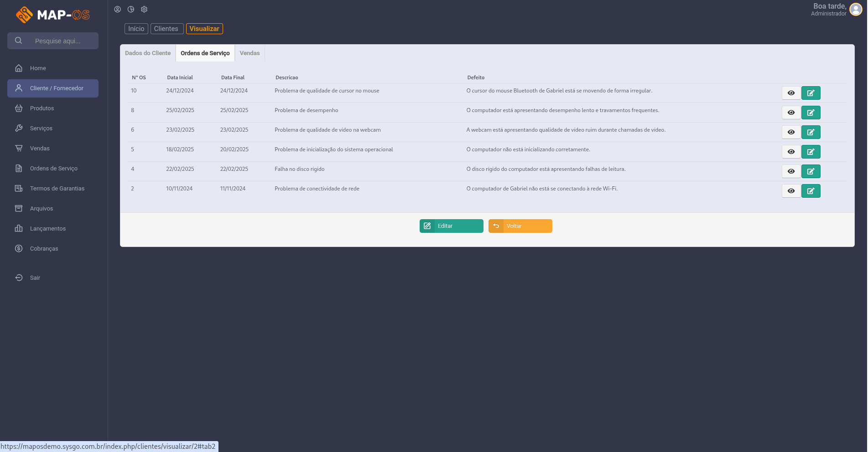View service order 2 with the eye button
Image resolution: width=868 pixels, height=452 pixels.
(x=791, y=191)
